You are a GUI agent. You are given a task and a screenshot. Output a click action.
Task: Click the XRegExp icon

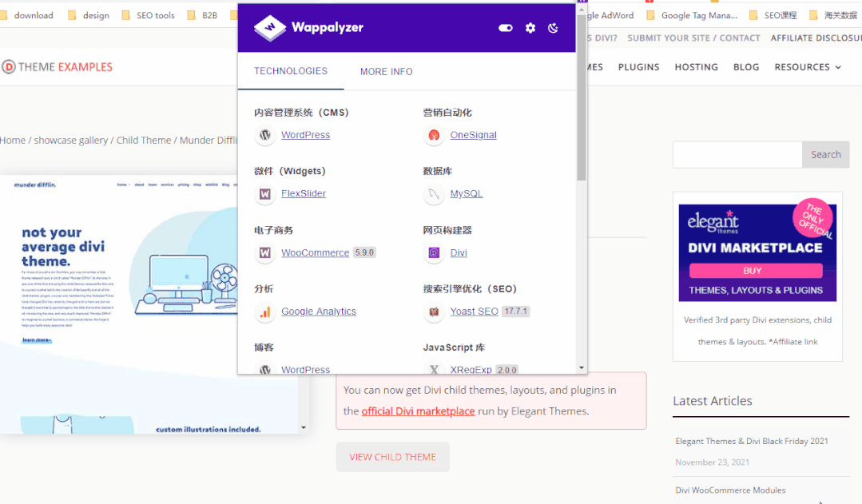[x=434, y=369]
